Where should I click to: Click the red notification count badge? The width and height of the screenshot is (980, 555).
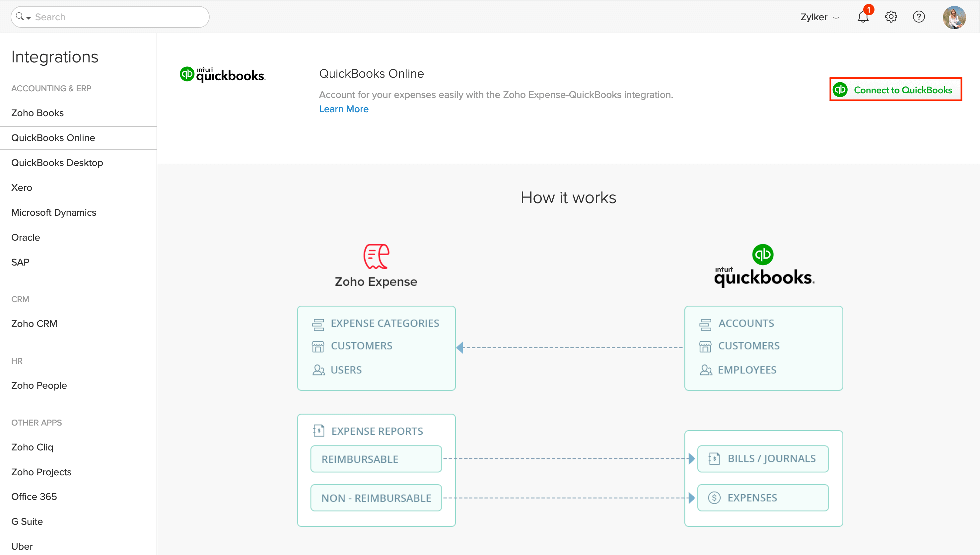(x=869, y=9)
